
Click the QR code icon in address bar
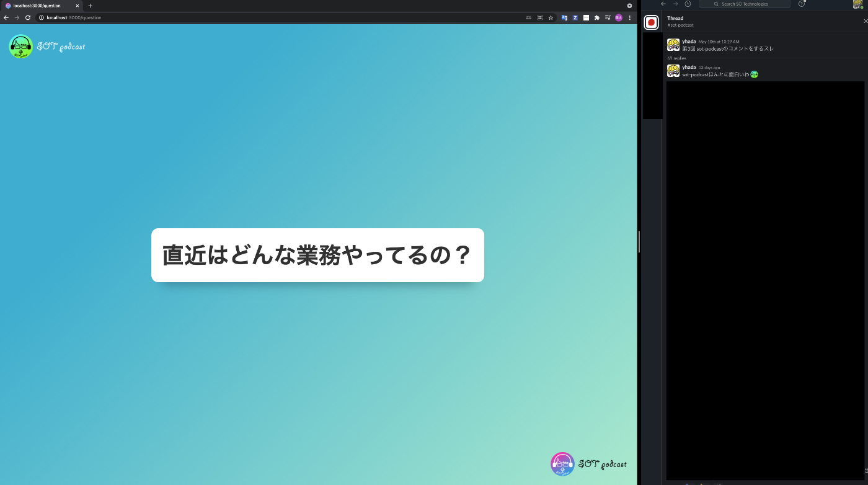click(x=540, y=17)
